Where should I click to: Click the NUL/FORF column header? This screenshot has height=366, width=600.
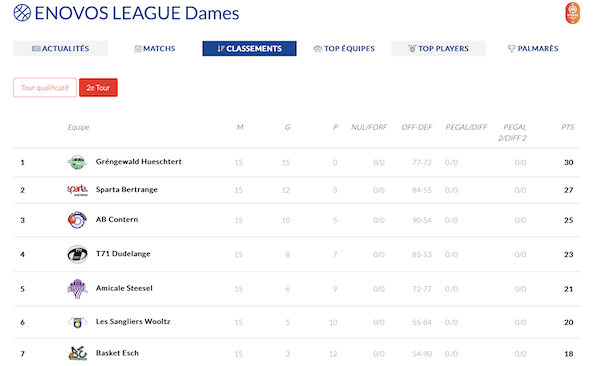[369, 127]
